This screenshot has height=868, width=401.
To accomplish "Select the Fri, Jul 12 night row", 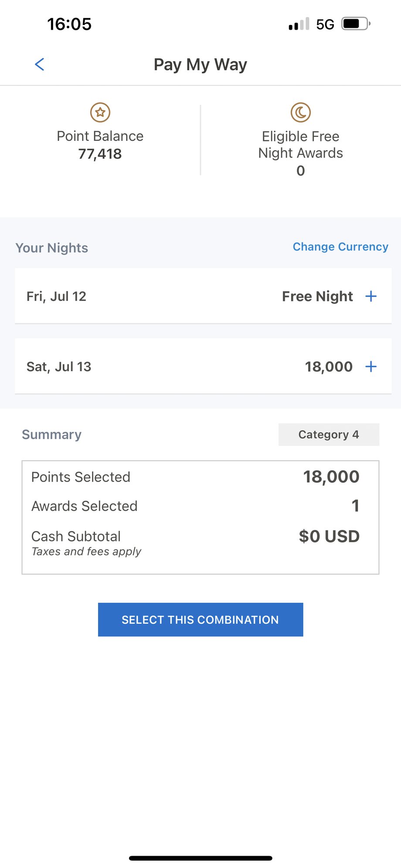I will tap(203, 296).
